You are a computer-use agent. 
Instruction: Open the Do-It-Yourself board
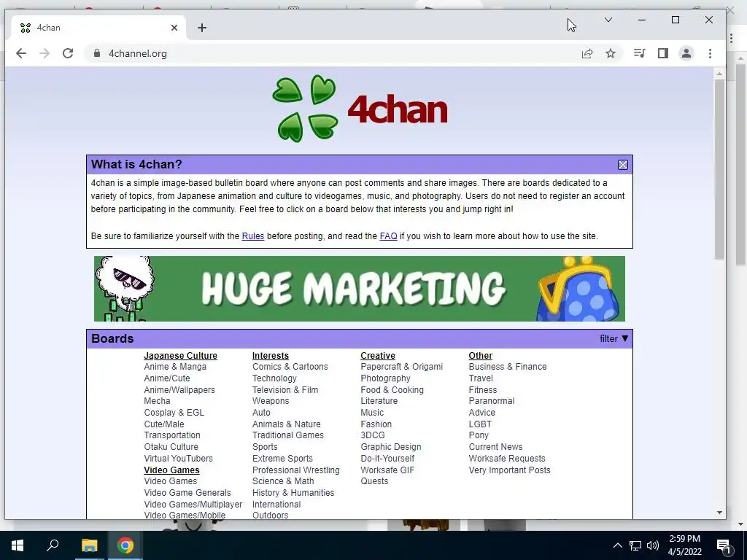click(x=388, y=458)
